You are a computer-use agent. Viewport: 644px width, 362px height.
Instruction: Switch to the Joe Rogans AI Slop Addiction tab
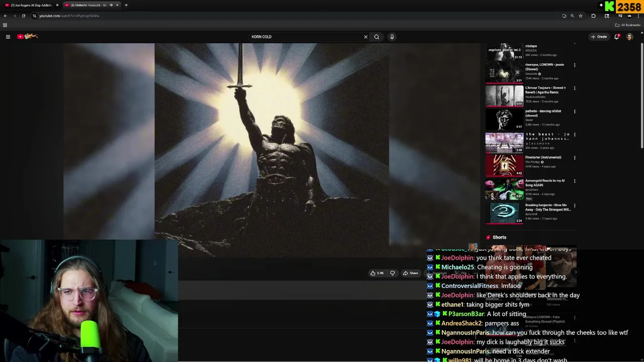click(x=31, y=5)
